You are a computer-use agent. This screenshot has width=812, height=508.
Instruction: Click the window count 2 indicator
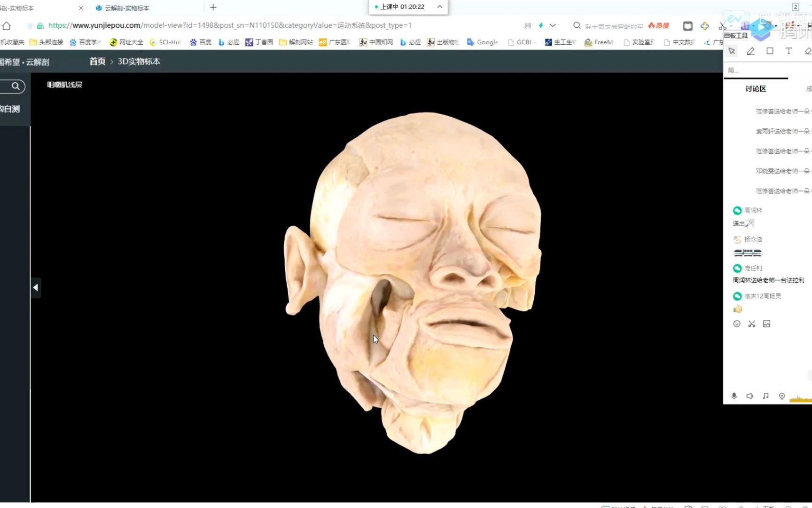(x=796, y=7)
